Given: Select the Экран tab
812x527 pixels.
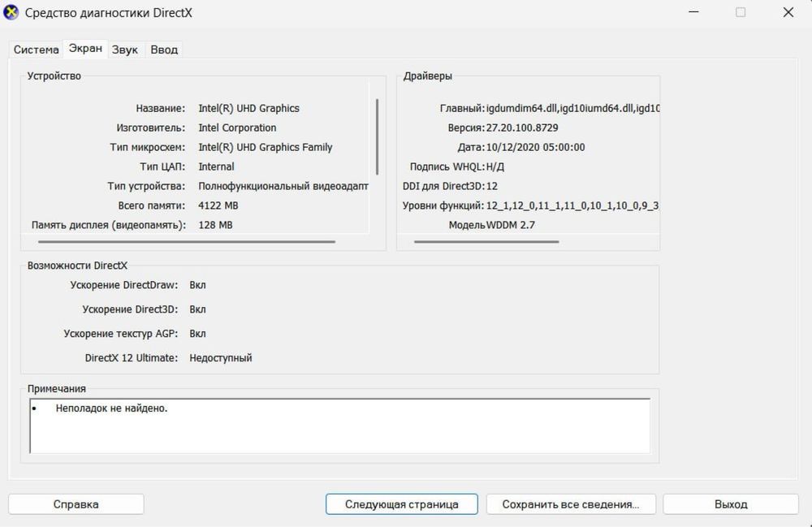Looking at the screenshot, I should tap(85, 49).
